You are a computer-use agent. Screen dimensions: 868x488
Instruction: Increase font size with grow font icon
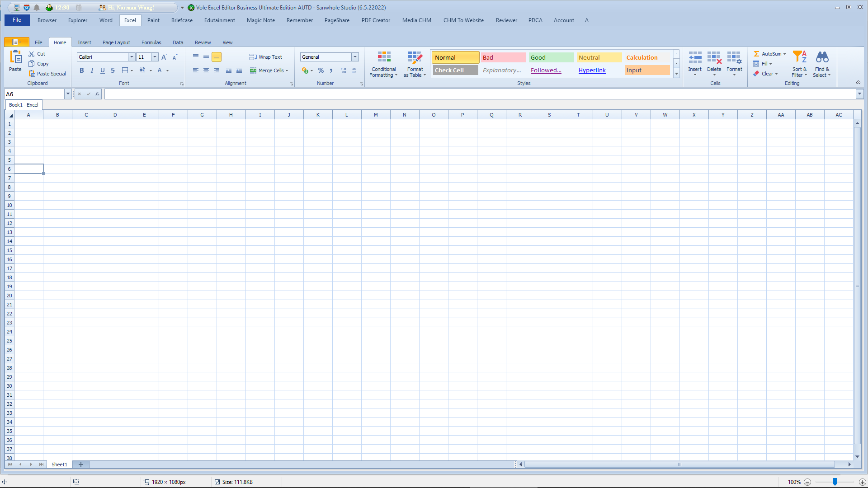(164, 57)
